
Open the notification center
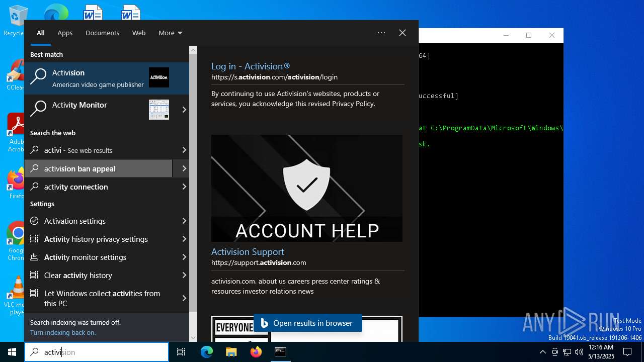tap(627, 352)
